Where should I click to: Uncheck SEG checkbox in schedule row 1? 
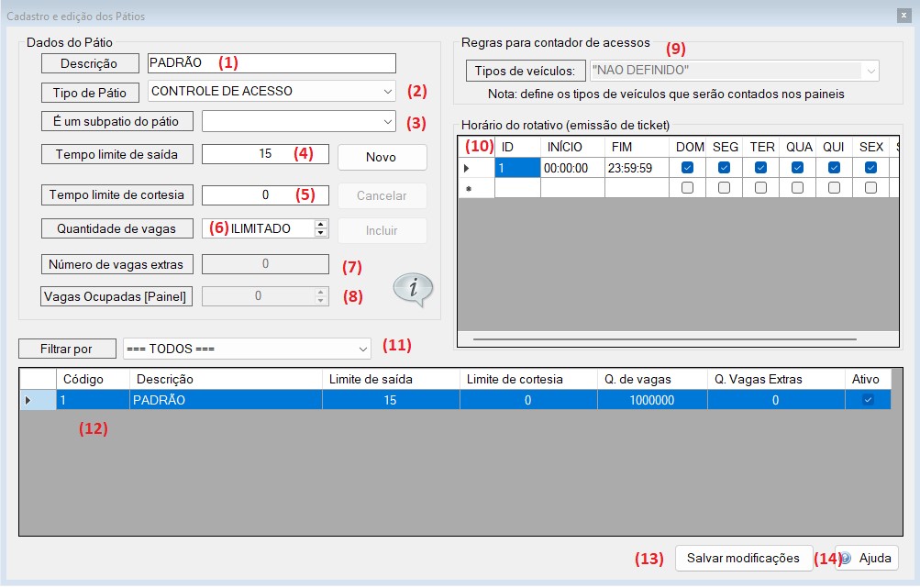coord(724,168)
